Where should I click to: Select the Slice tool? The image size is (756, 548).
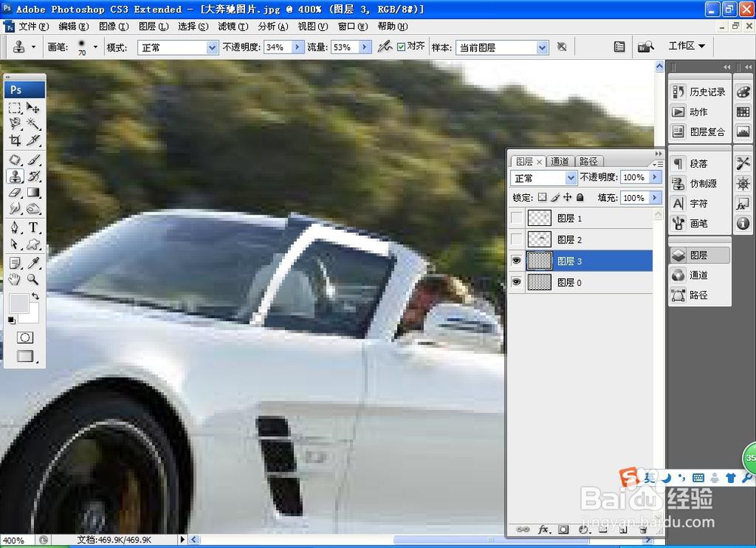33,141
